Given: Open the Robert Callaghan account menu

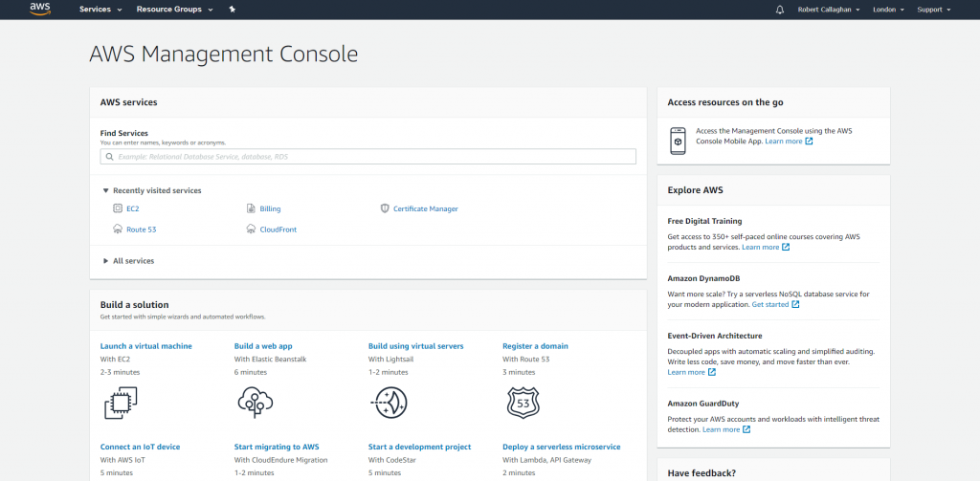Looking at the screenshot, I should pos(829,10).
